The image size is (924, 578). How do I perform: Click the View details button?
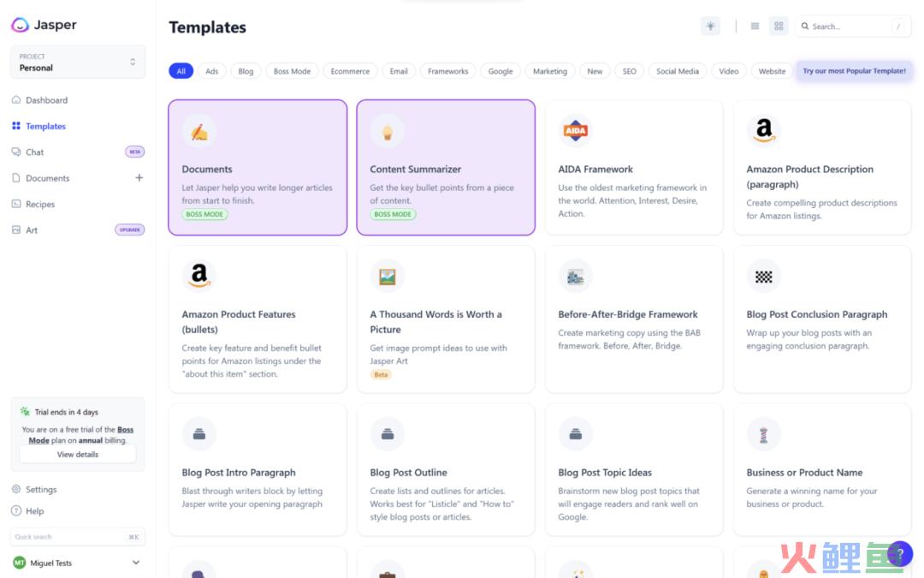point(78,454)
